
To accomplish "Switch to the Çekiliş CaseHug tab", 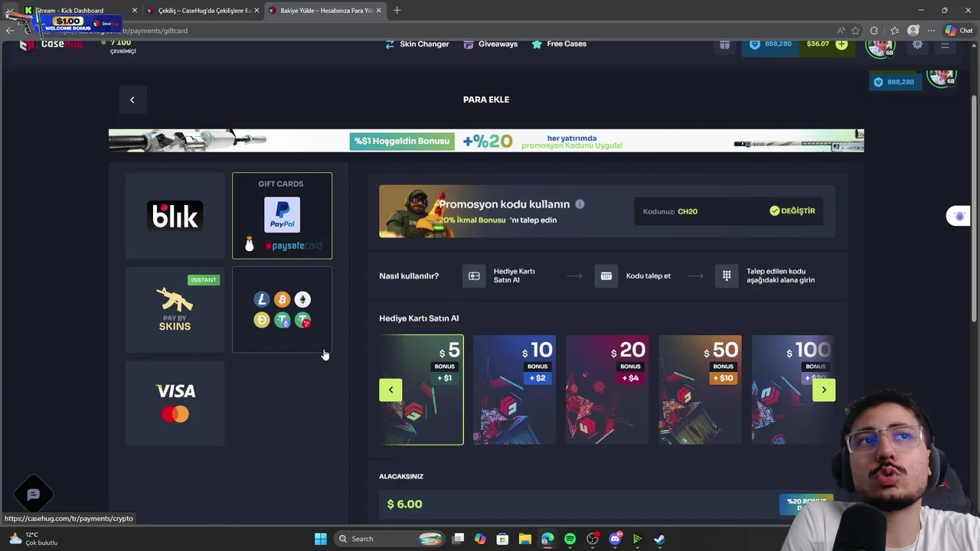I will click(x=204, y=11).
